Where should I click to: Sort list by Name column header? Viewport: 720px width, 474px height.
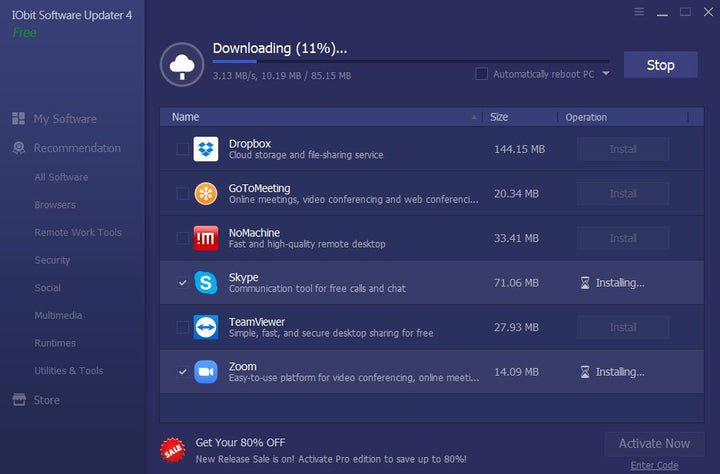tap(186, 117)
